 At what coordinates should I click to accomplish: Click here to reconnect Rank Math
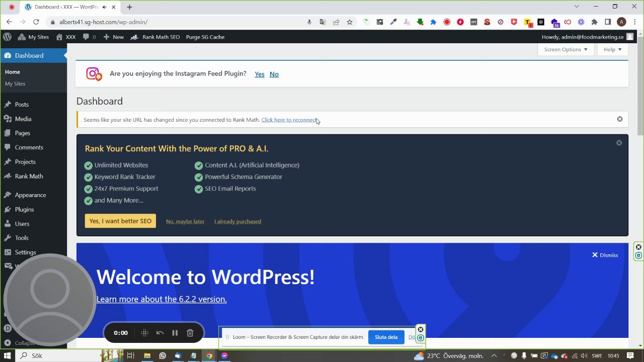pos(289,120)
